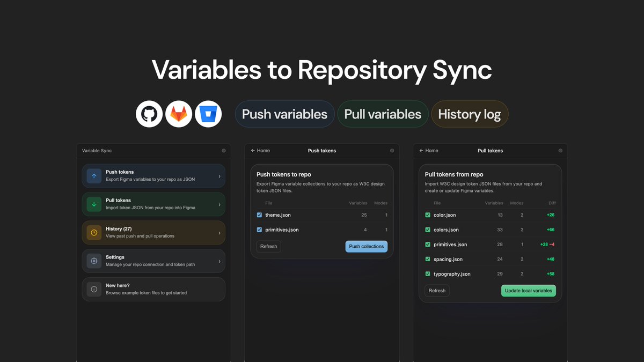Click the Settings gear icon
644x362 pixels.
[94, 261]
